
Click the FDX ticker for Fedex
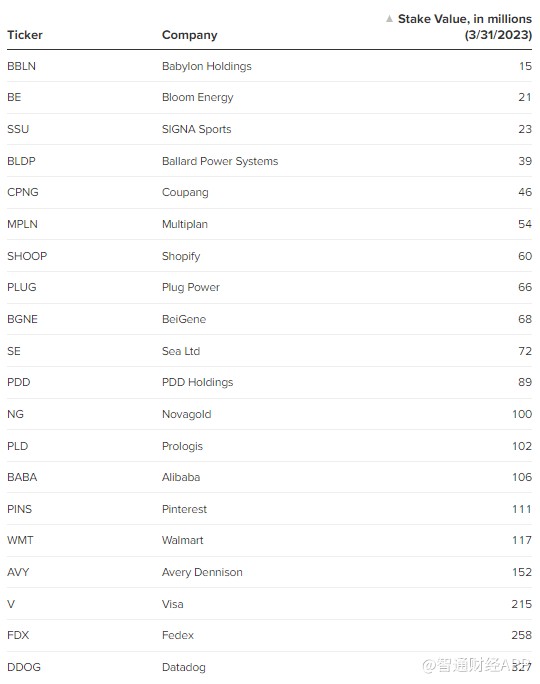click(18, 635)
